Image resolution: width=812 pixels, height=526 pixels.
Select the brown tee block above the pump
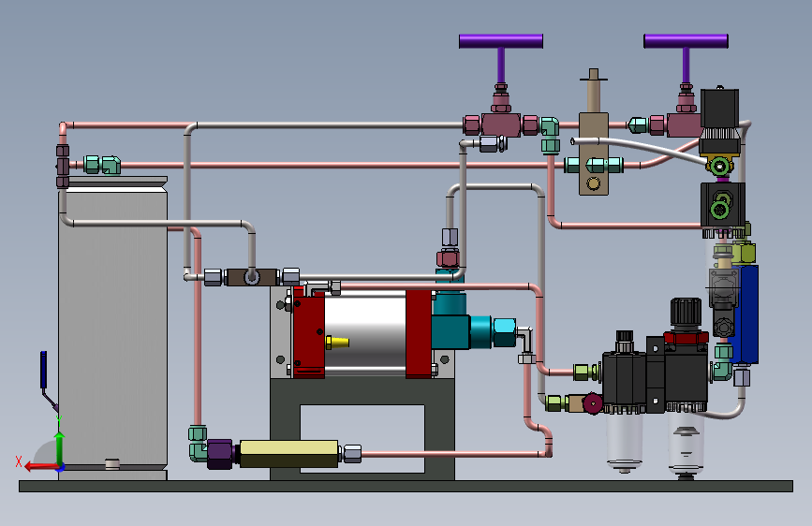tap(252, 277)
